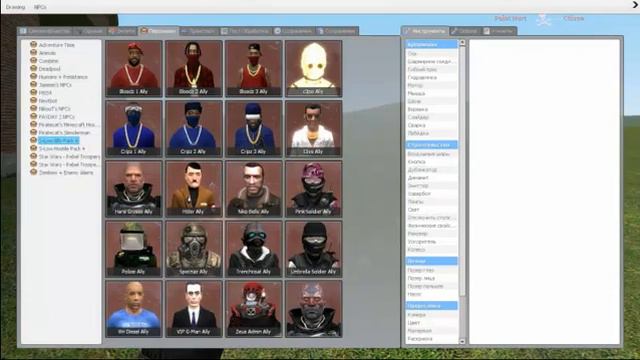This screenshot has height=360, width=640.
Task: Click the monkey icon beside MGS4
Action: point(33,92)
